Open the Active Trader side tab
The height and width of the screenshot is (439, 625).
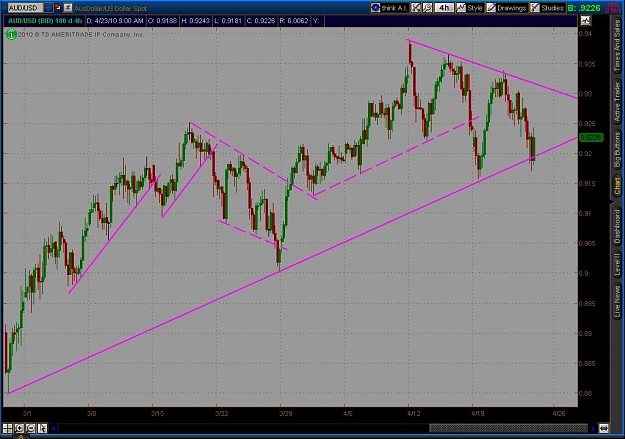pyautogui.click(x=617, y=101)
